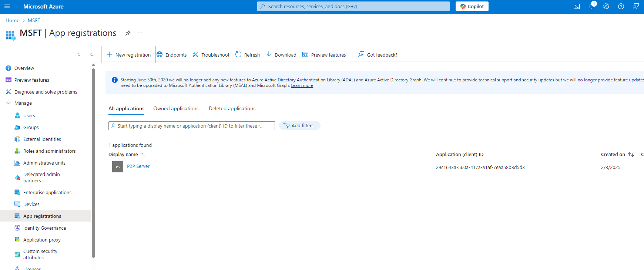The height and width of the screenshot is (270, 644).
Task: Sort by the Created on column
Action: tap(617, 155)
